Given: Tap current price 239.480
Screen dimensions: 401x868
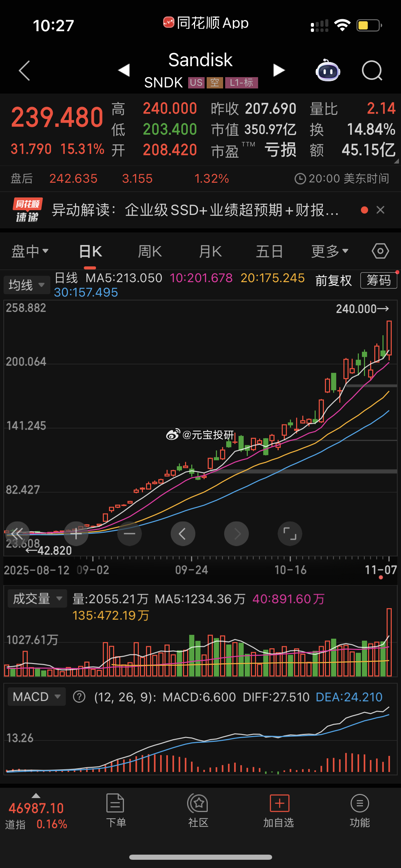Looking at the screenshot, I should pyautogui.click(x=57, y=117).
